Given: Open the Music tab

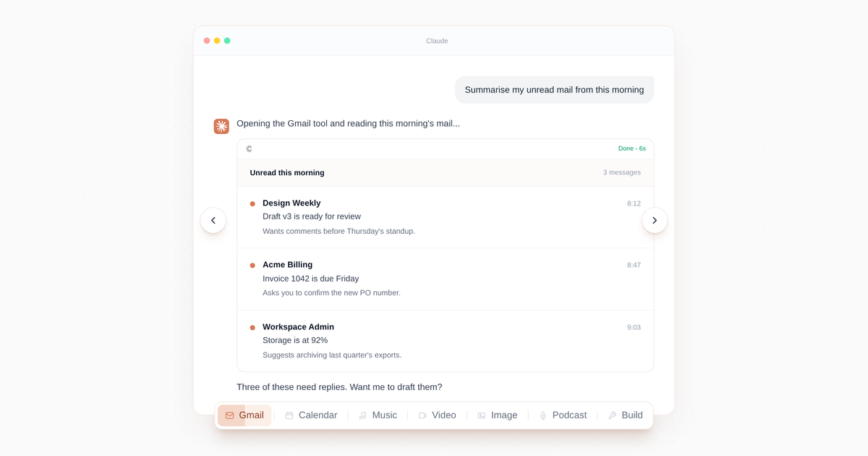Looking at the screenshot, I should click(x=378, y=415).
